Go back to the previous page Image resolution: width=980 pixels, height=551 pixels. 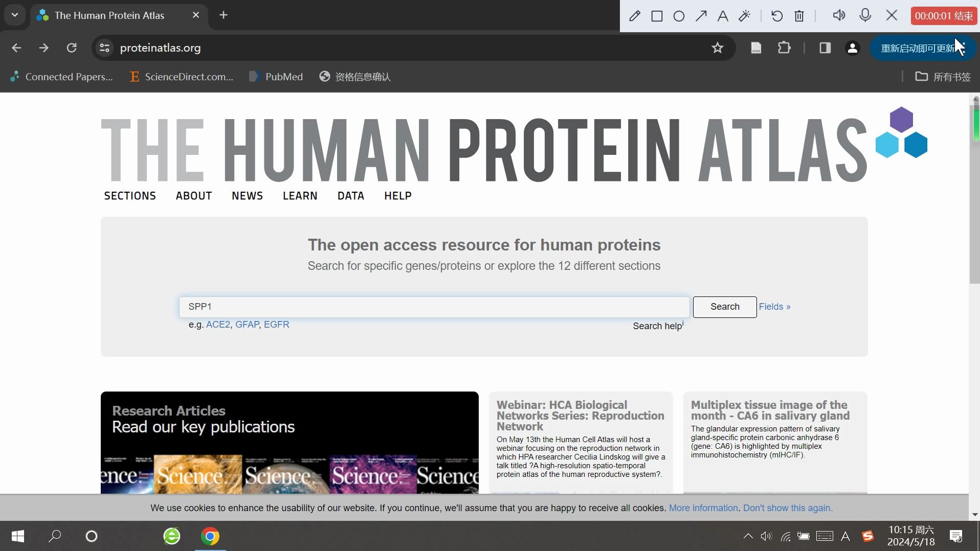pos(16,48)
